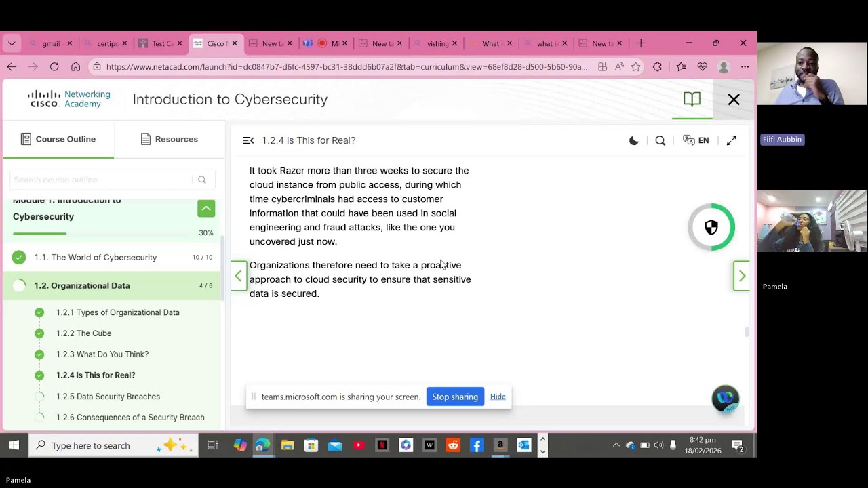Click the shield progress badge
This screenshot has height=488, width=868.
[x=711, y=227]
